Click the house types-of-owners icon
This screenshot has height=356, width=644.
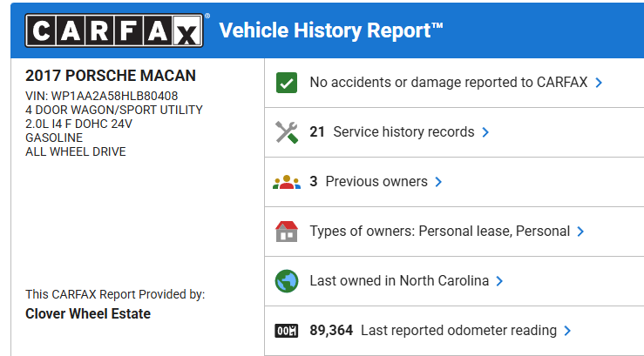click(x=287, y=232)
